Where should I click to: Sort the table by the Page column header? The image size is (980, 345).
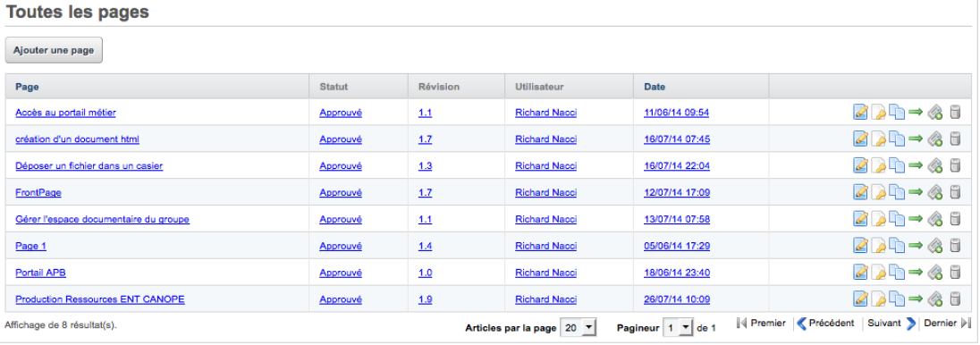[27, 86]
